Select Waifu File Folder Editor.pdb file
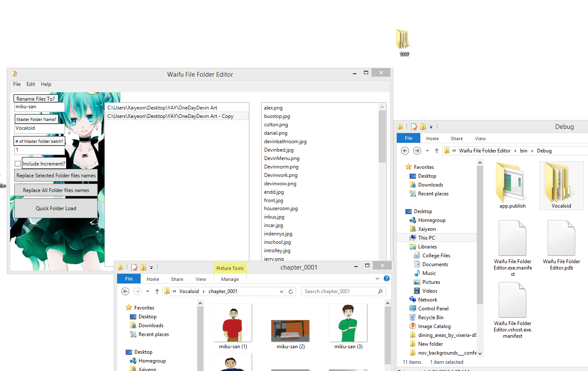 [x=561, y=246]
